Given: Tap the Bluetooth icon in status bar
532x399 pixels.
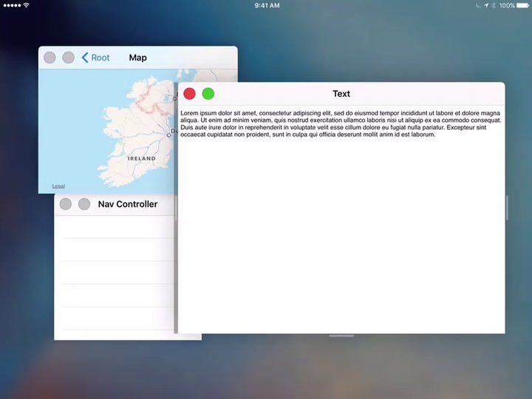Looking at the screenshot, I should (x=494, y=5).
